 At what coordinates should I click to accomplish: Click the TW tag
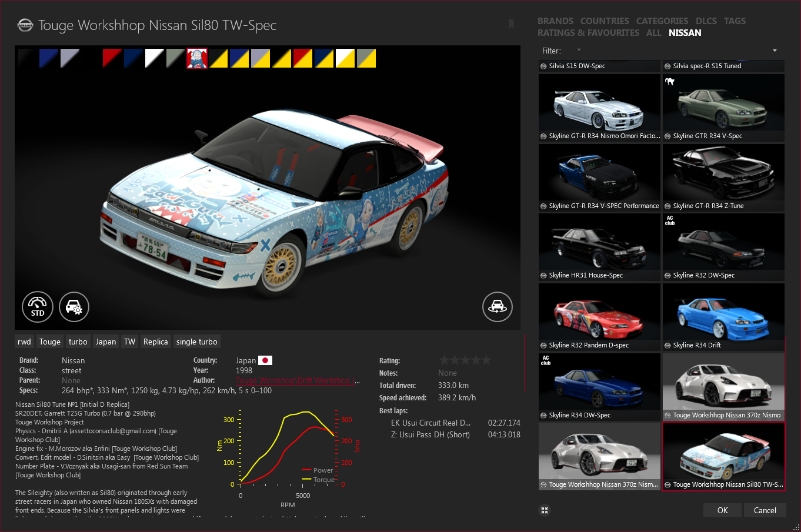click(x=130, y=342)
